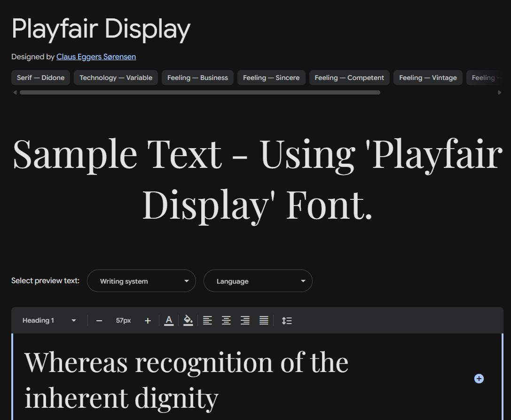Select the Technology — Variable tag

pyautogui.click(x=116, y=78)
